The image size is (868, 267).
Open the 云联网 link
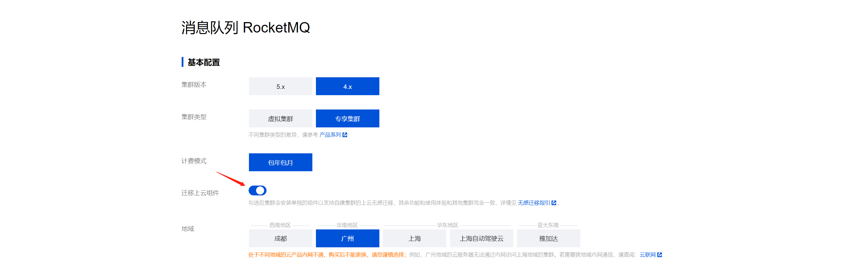coord(648,254)
